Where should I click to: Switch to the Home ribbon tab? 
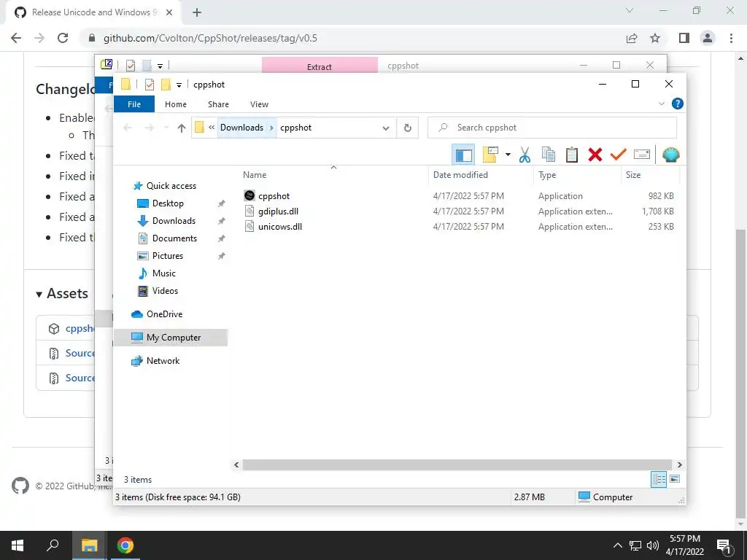[x=176, y=104]
